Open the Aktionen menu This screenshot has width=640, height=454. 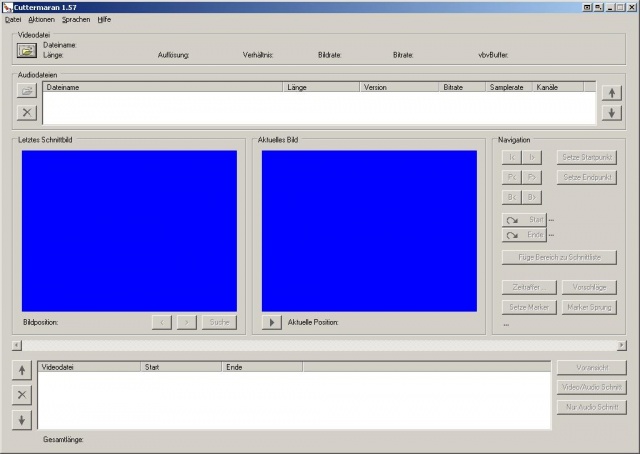point(41,19)
